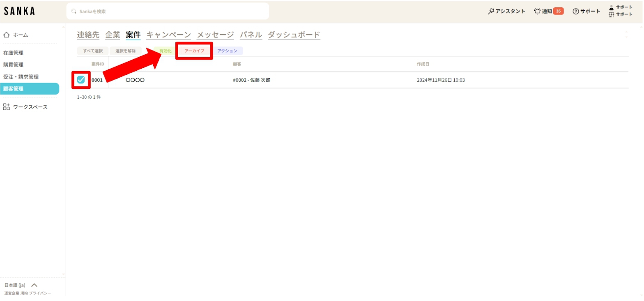Open ワークスペース in the sidebar

[30, 107]
